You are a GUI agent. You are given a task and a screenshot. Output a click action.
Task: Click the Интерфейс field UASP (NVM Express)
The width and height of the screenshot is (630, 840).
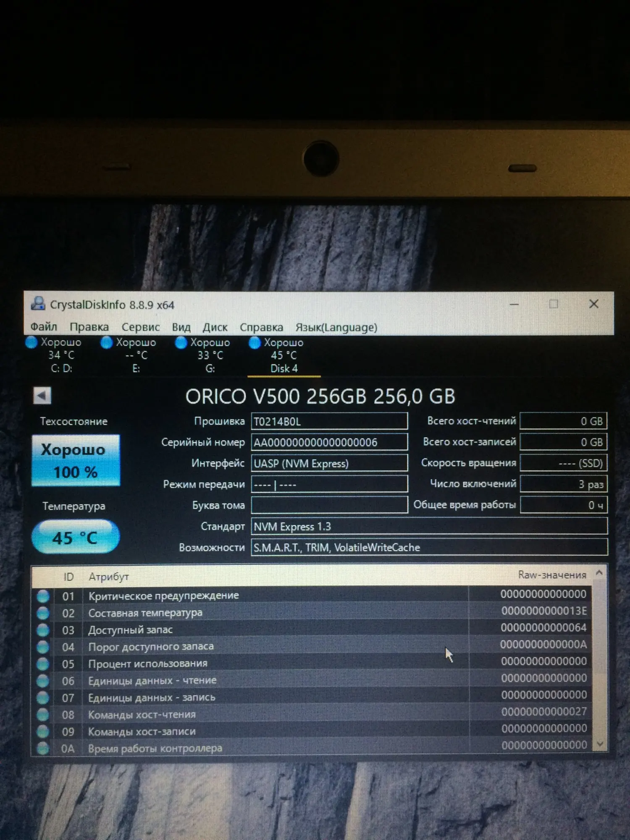(329, 463)
